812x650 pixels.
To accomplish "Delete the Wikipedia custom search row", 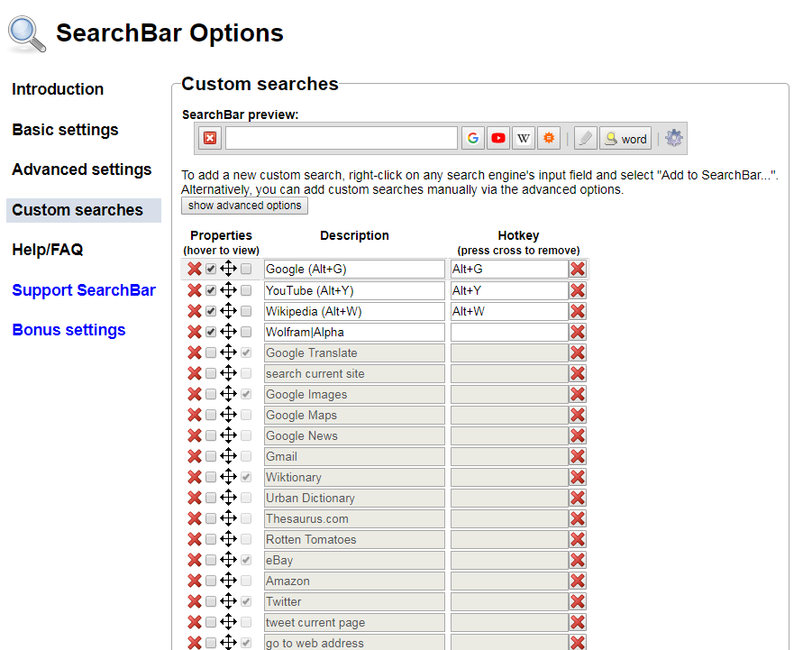I will (195, 311).
